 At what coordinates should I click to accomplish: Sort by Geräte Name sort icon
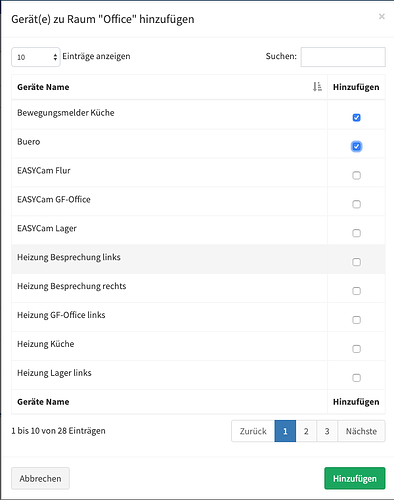(317, 87)
